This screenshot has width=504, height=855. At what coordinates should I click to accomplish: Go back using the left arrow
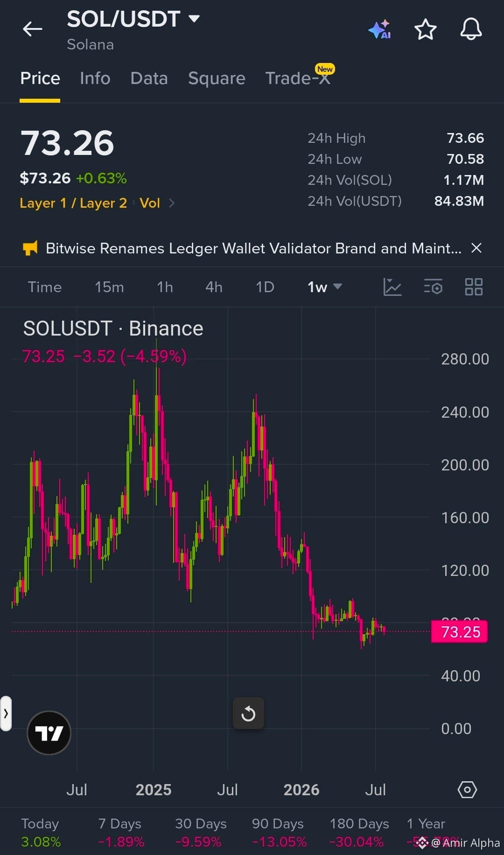point(32,29)
